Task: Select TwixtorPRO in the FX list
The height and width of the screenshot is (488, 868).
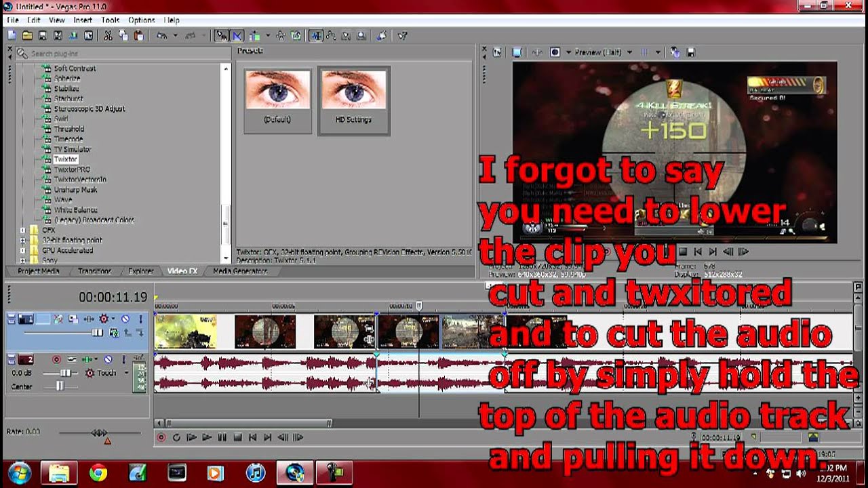Action: coord(72,169)
